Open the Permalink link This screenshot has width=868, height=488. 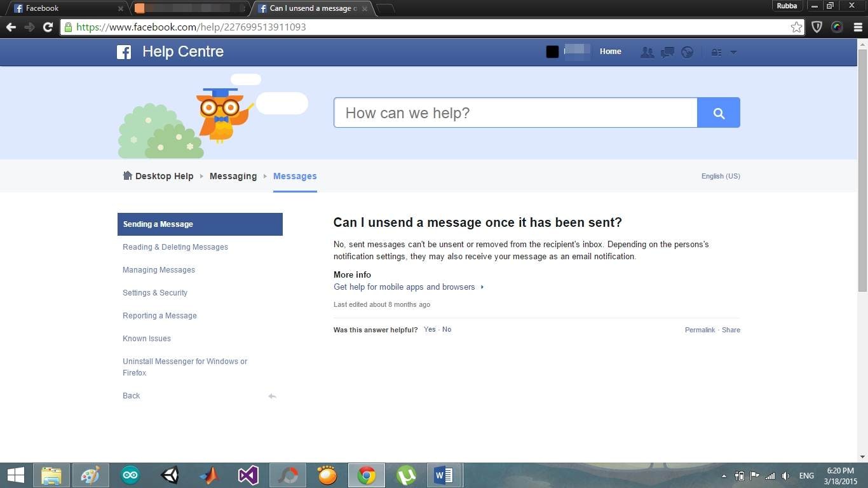pos(700,330)
